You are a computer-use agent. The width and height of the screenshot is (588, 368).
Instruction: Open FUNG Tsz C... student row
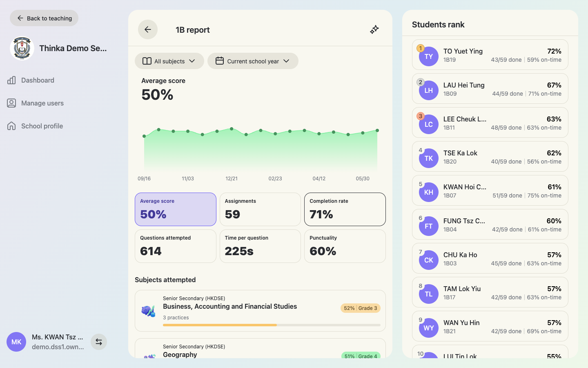click(490, 224)
